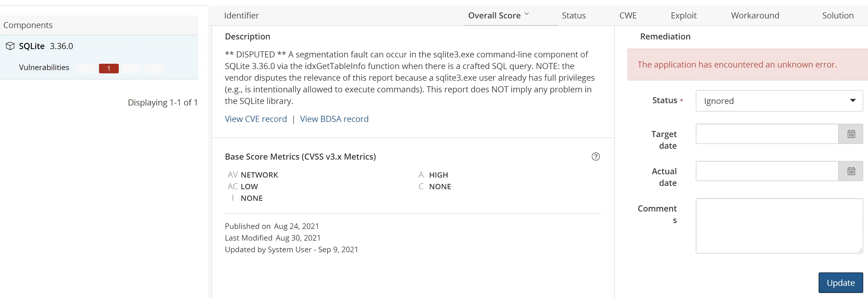Open the View BDSA record link
Viewport: 868px width, 298px height.
click(334, 119)
